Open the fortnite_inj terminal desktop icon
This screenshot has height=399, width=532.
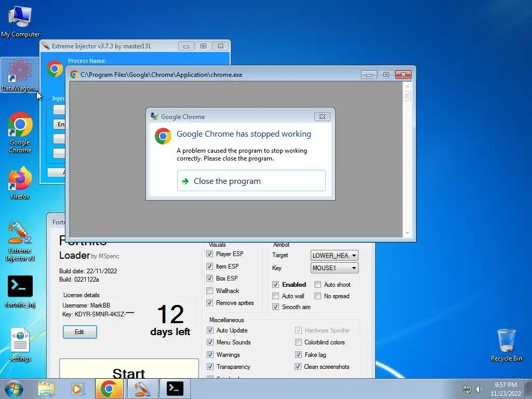(20, 291)
